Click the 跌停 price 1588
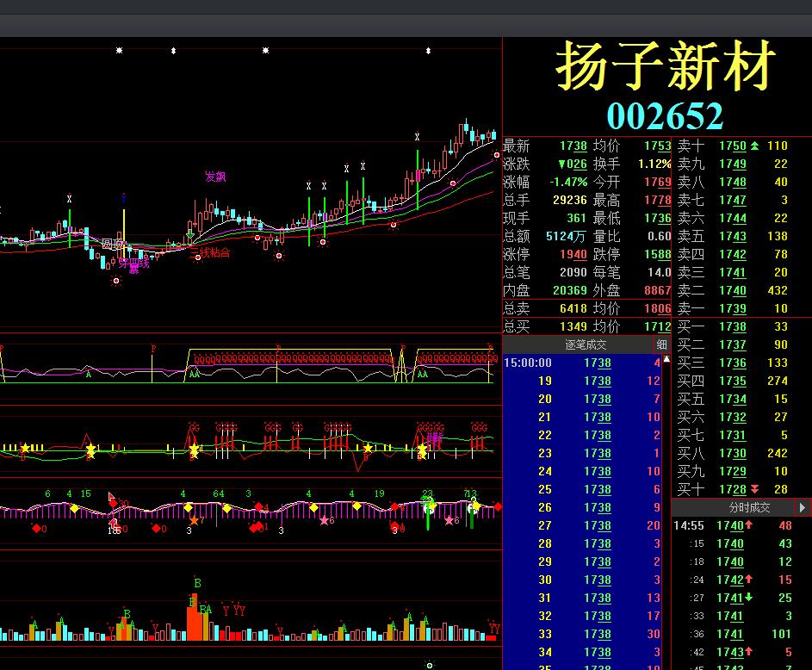 [658, 255]
